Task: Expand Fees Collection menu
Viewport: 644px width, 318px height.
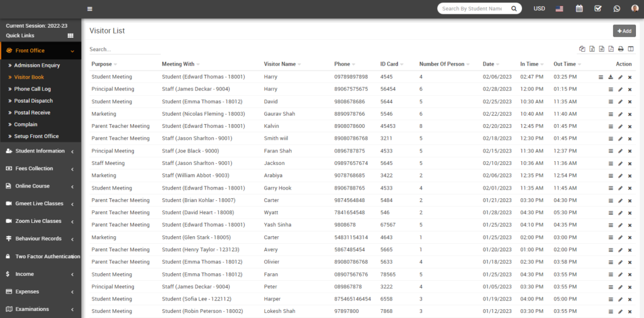Action: [41, 168]
